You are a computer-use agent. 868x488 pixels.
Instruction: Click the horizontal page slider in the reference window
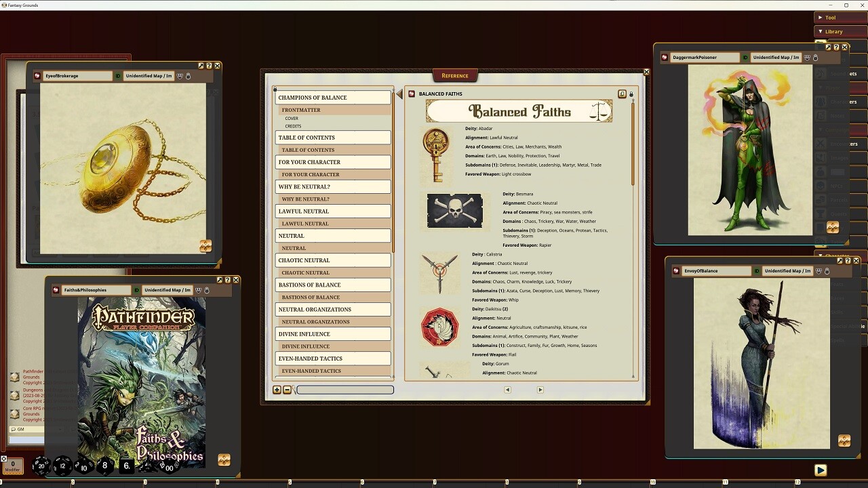[x=345, y=390]
